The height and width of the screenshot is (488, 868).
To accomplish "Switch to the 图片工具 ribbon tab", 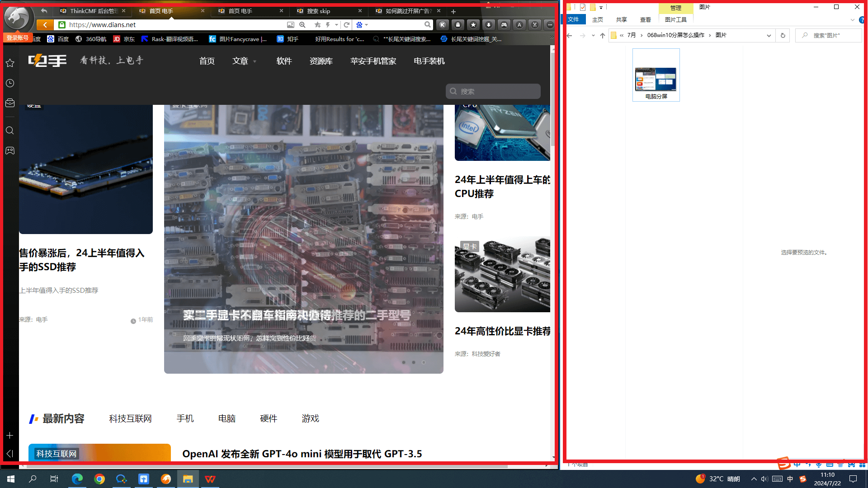I will coord(676,19).
